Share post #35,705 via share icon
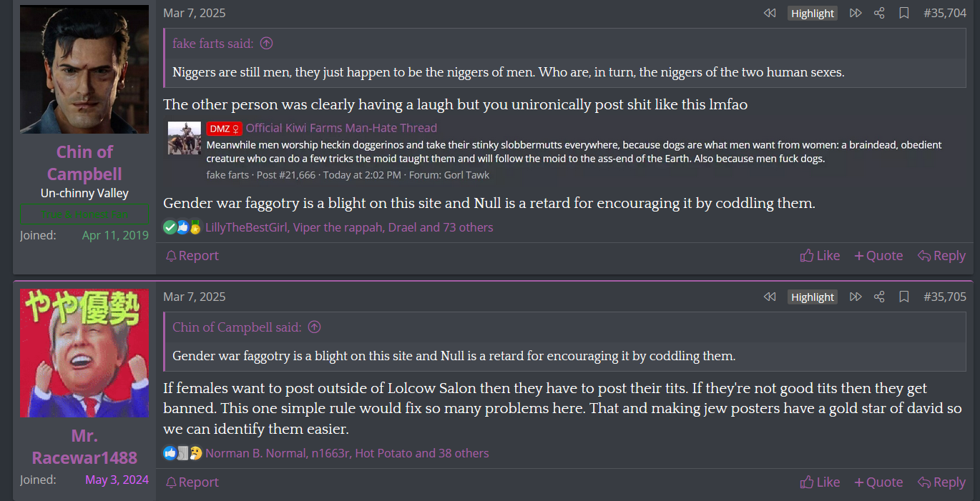 click(x=879, y=297)
